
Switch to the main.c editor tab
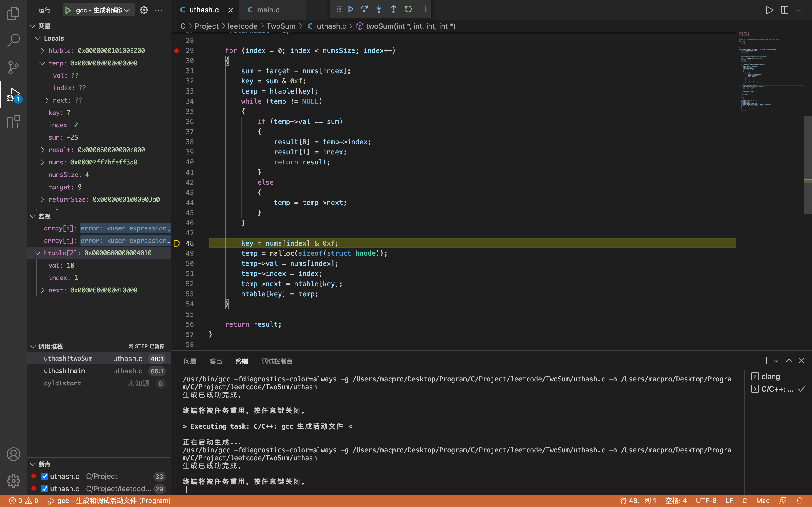[268, 10]
